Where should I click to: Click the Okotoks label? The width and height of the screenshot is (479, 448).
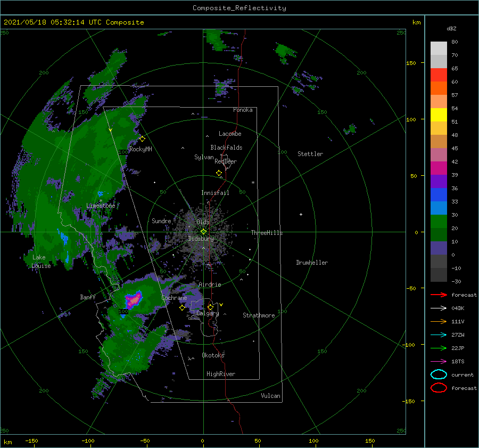click(213, 355)
